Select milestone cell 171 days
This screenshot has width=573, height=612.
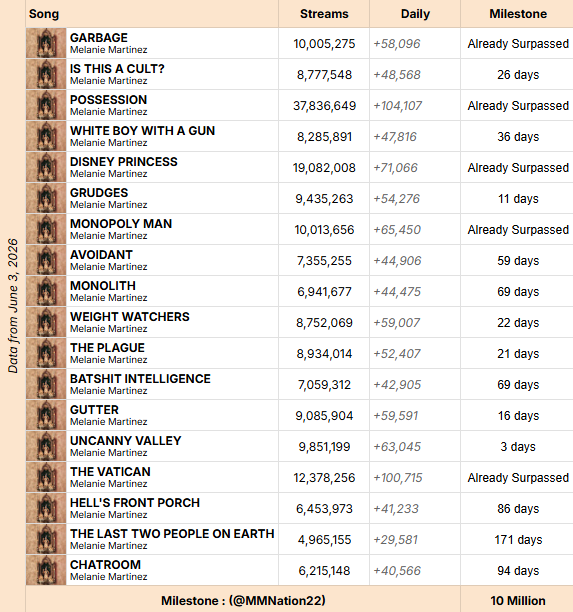click(x=518, y=540)
